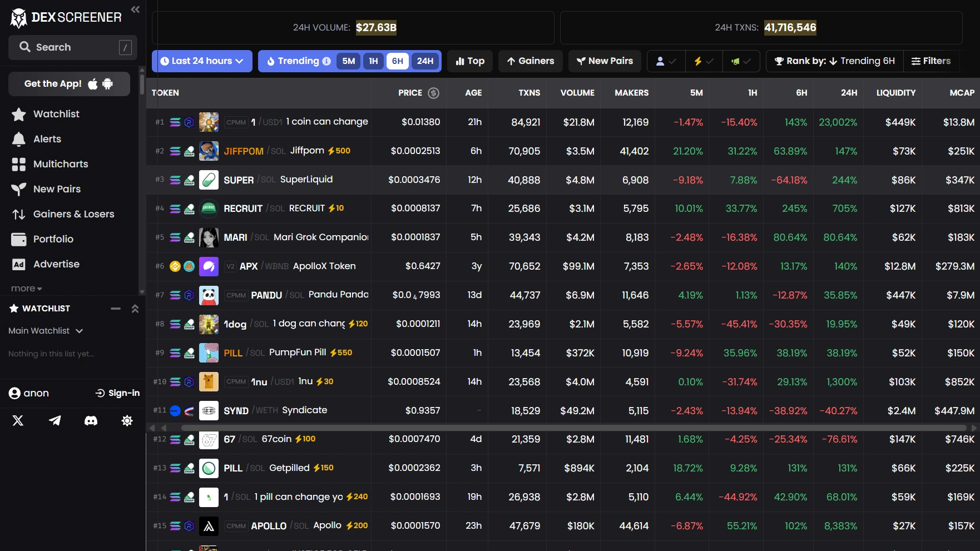Sort by the MCAP column header
The height and width of the screenshot is (551, 980).
pyautogui.click(x=962, y=93)
